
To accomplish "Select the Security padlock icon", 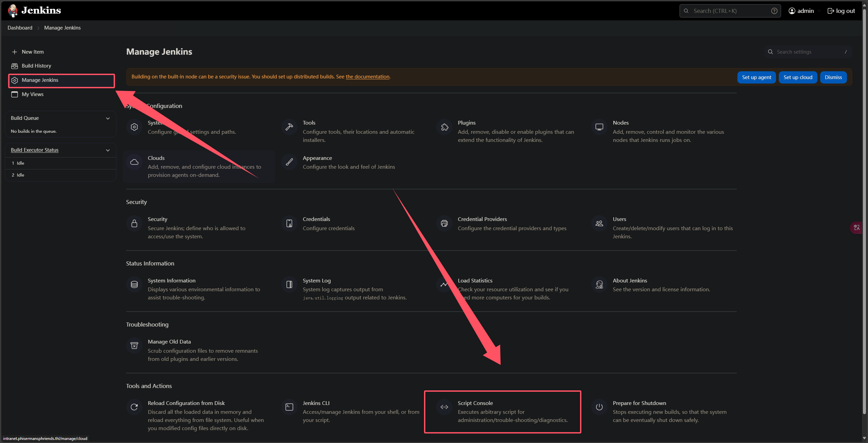I will coord(134,223).
